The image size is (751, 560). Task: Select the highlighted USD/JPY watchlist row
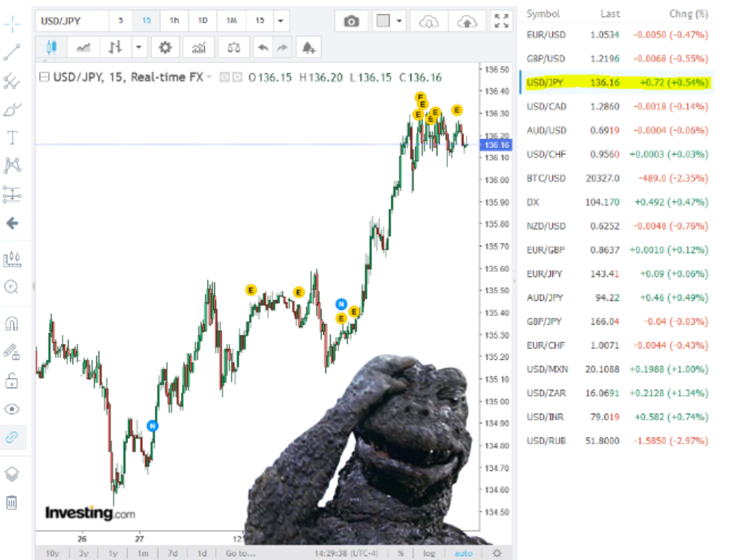pos(617,82)
